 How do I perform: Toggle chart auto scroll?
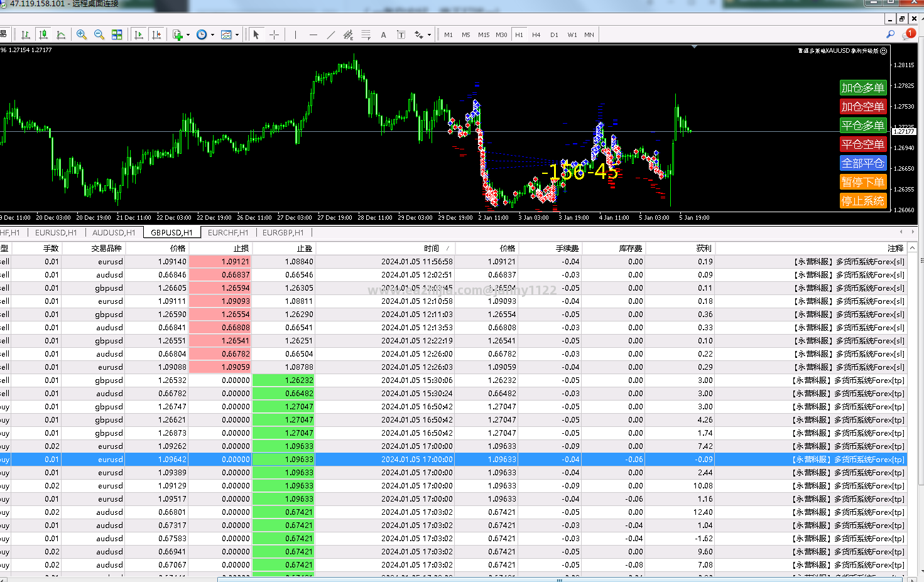click(139, 35)
